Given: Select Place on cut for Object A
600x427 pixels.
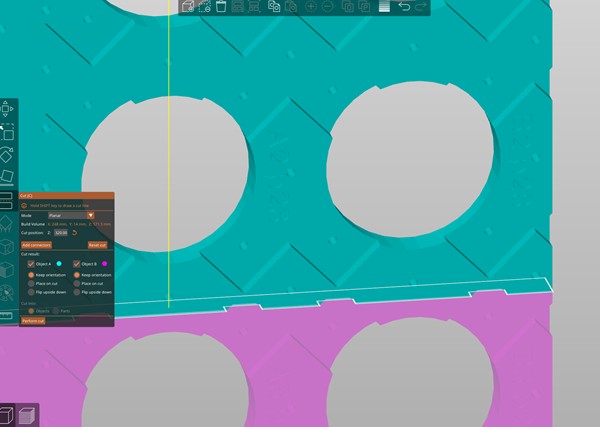Looking at the screenshot, I should tap(31, 283).
